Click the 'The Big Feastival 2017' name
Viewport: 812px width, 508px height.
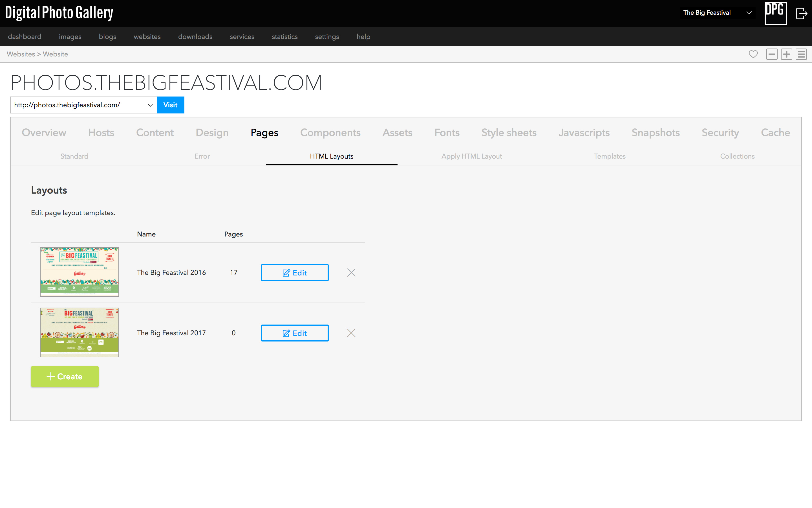pyautogui.click(x=171, y=333)
